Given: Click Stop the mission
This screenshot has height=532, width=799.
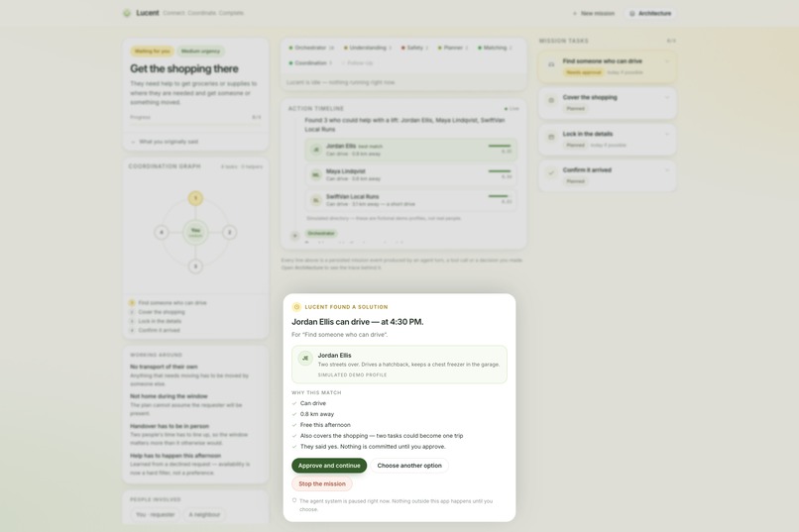Looking at the screenshot, I should point(322,483).
